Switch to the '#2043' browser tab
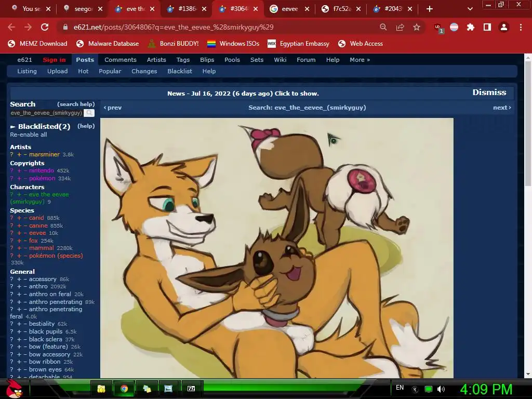Viewport: 532px width, 399px height. [x=393, y=9]
